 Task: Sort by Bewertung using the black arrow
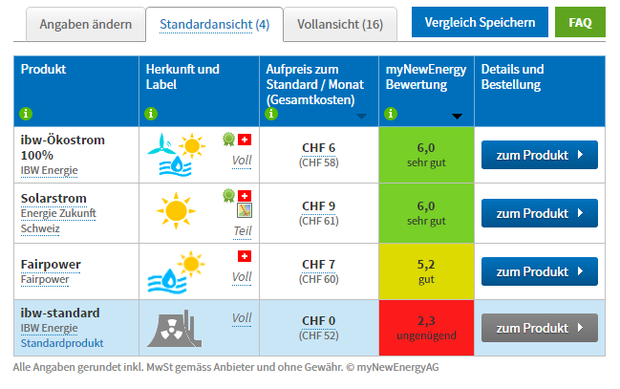[x=457, y=116]
